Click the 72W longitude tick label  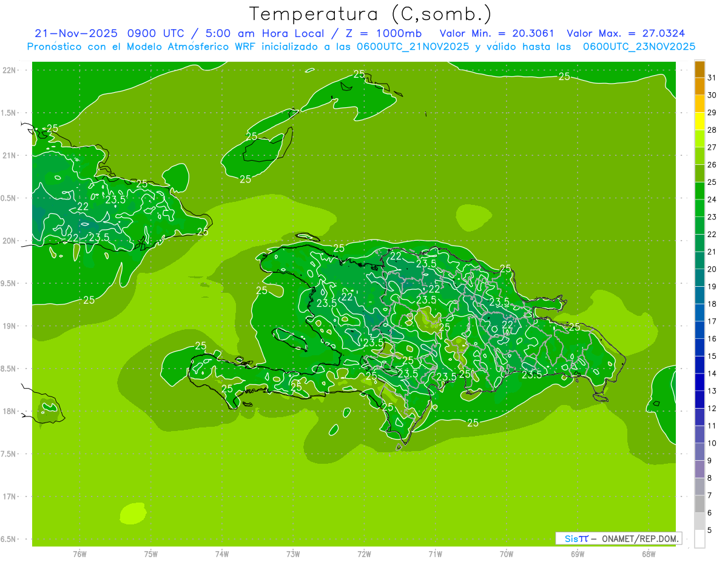tap(364, 554)
